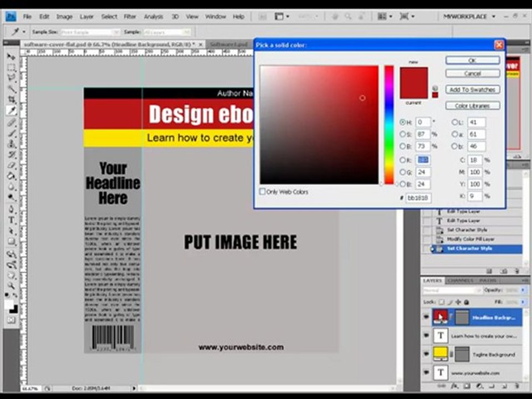Screen dimensions: 532x399
Task: Select the Blur tool
Action: point(11,187)
